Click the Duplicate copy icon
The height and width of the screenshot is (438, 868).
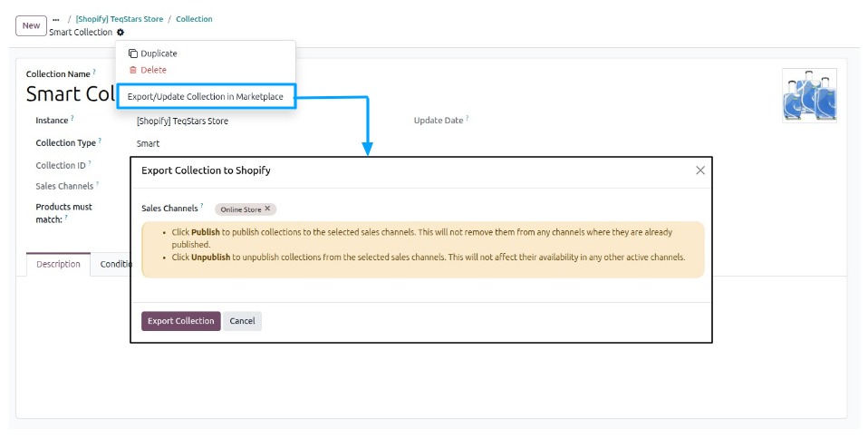[x=133, y=54]
